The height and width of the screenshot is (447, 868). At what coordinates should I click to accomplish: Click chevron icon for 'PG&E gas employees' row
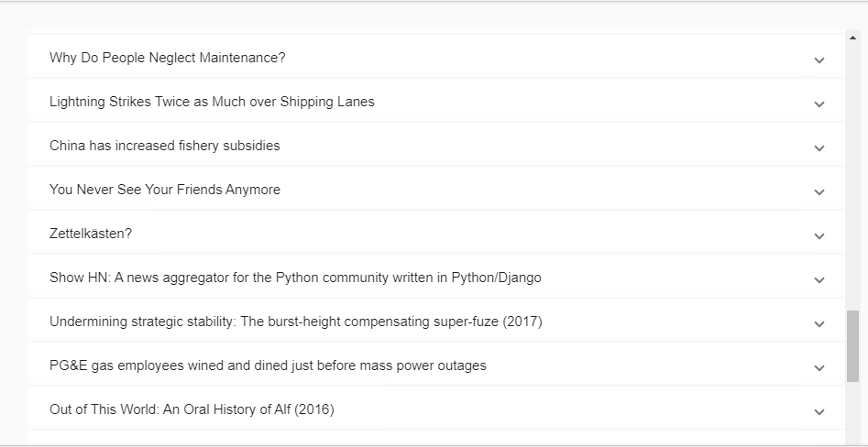tap(819, 368)
